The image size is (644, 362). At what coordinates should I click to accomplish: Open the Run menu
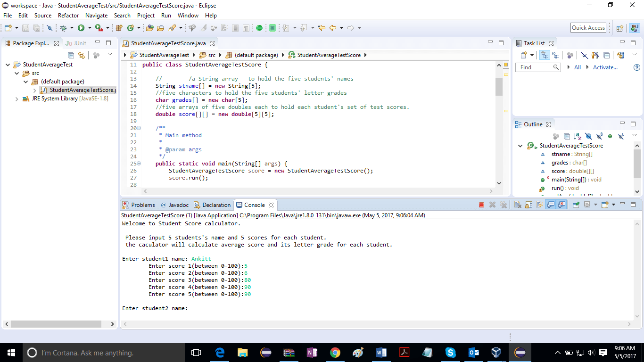(166, 15)
